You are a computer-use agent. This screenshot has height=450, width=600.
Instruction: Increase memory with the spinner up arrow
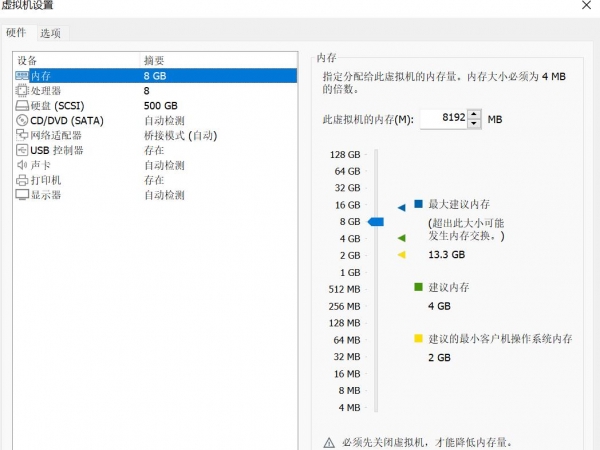475,115
